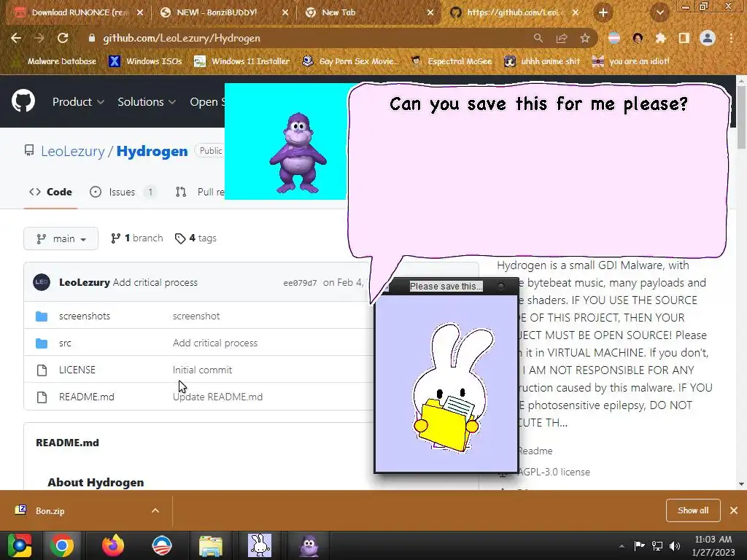Click the GitHub Octocat logo
This screenshot has height=560, width=747.
(x=23, y=101)
